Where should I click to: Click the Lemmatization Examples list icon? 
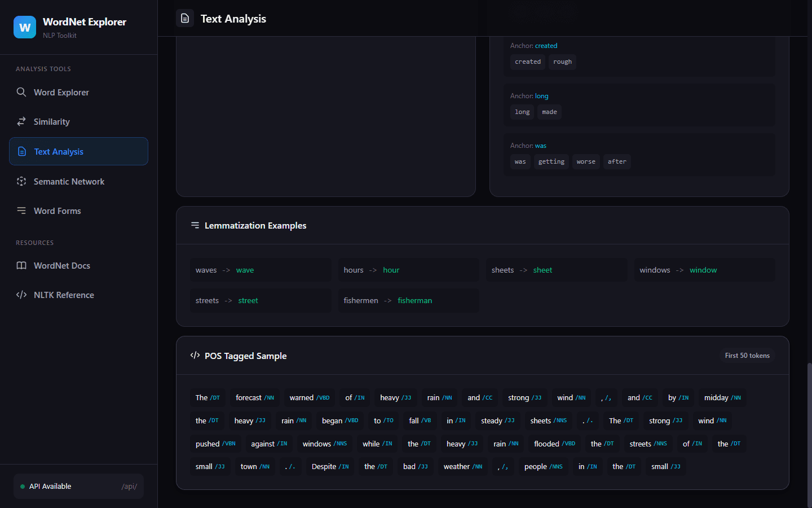(x=195, y=225)
